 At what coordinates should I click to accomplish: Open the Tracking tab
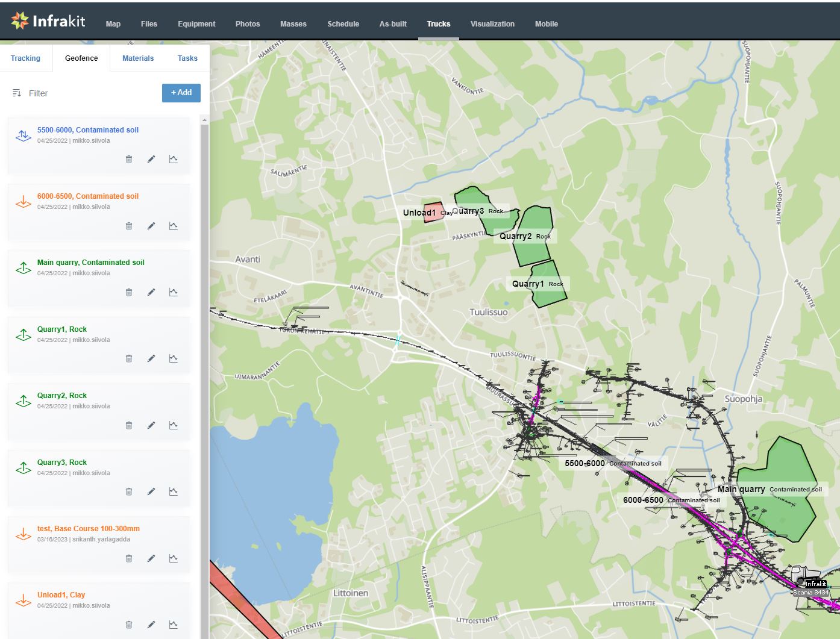coord(25,58)
